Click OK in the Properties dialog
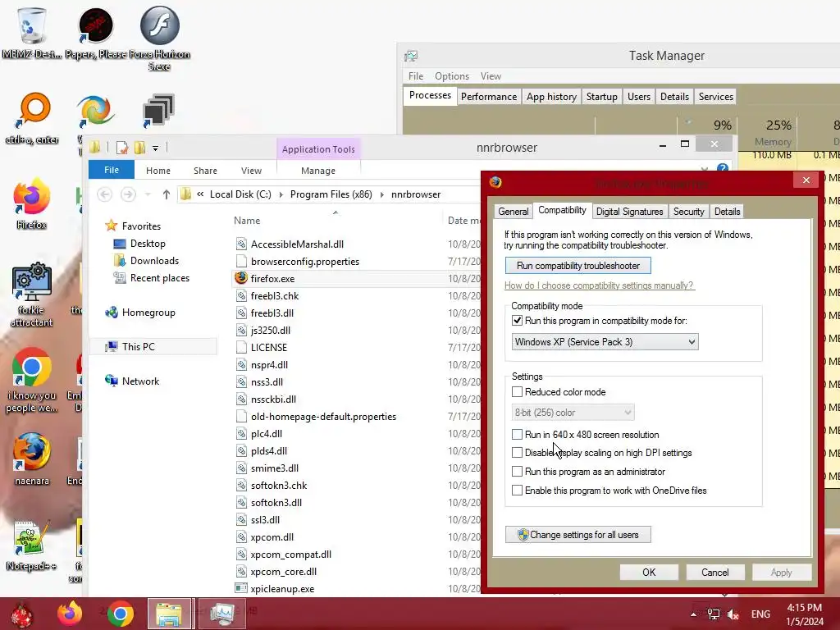840x630 pixels. pos(649,572)
